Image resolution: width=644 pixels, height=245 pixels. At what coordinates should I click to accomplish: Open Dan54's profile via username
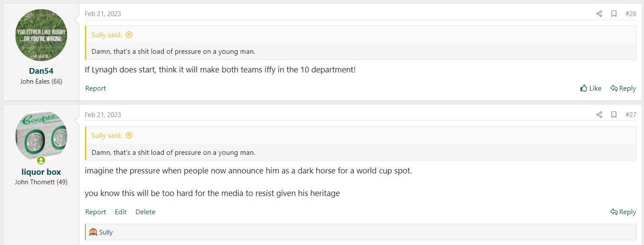[41, 71]
